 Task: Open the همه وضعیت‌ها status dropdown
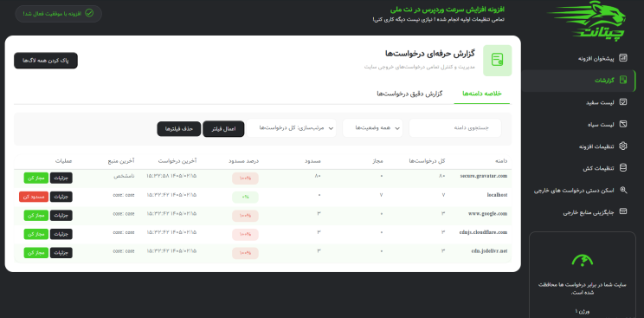pyautogui.click(x=372, y=128)
